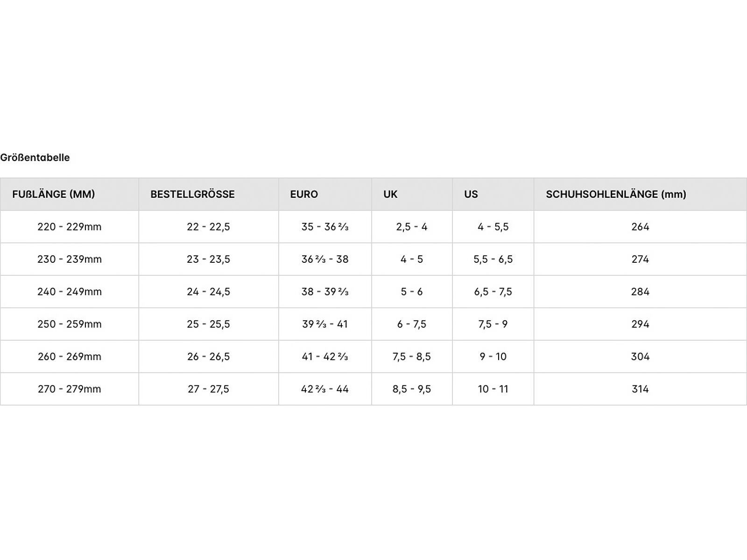The height and width of the screenshot is (560, 747).
Task: Click UK size 6 - 7,5
Action: pyautogui.click(x=412, y=324)
